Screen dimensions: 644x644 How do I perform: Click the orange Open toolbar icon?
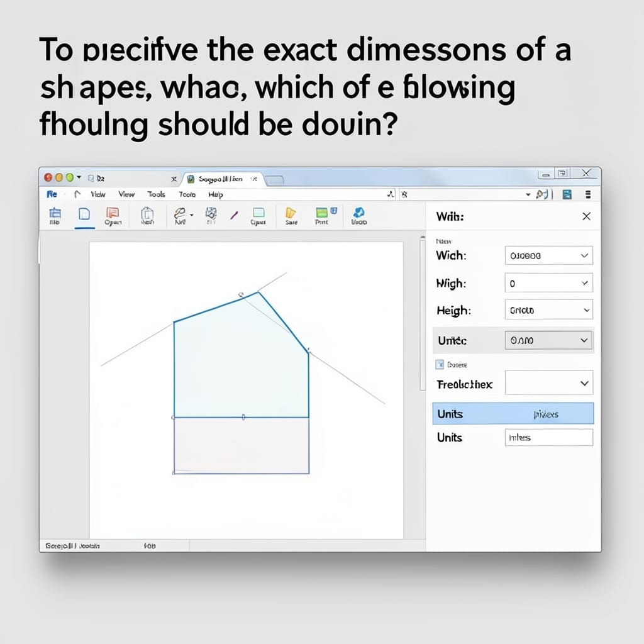(x=113, y=213)
